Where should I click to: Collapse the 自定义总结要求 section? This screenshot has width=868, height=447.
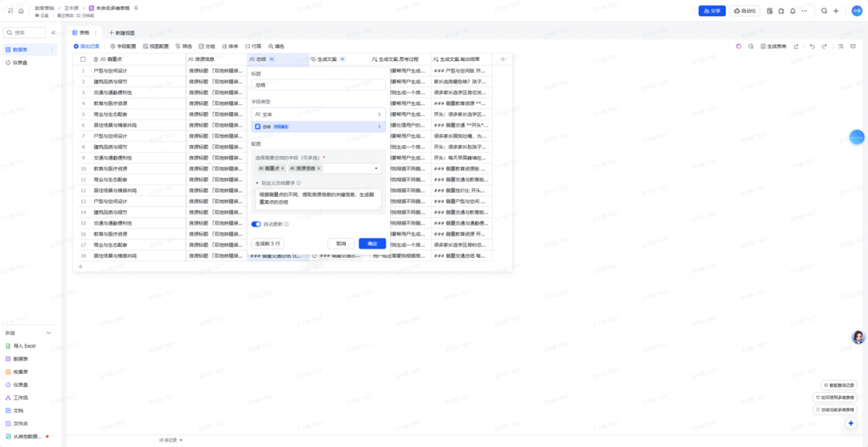point(257,183)
